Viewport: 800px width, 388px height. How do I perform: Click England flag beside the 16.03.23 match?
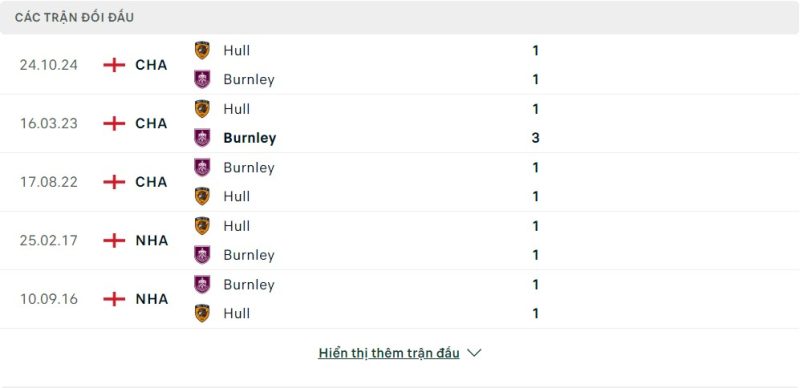(114, 124)
